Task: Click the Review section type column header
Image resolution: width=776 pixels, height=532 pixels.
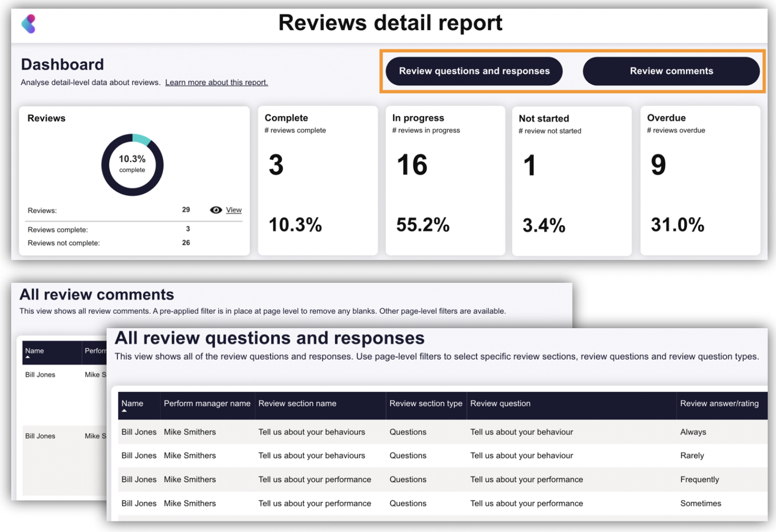Action: point(426,403)
